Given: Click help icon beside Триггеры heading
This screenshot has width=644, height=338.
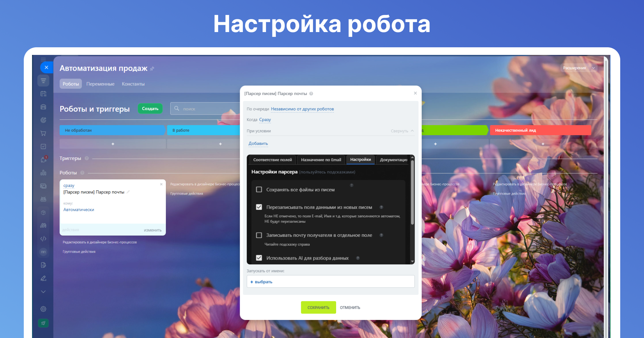Looking at the screenshot, I should coord(87,158).
